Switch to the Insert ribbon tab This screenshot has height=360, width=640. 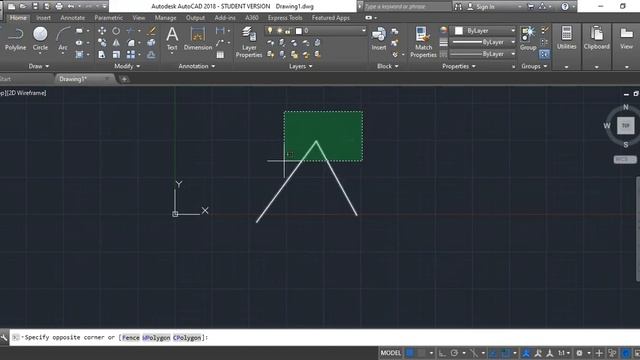coord(43,18)
